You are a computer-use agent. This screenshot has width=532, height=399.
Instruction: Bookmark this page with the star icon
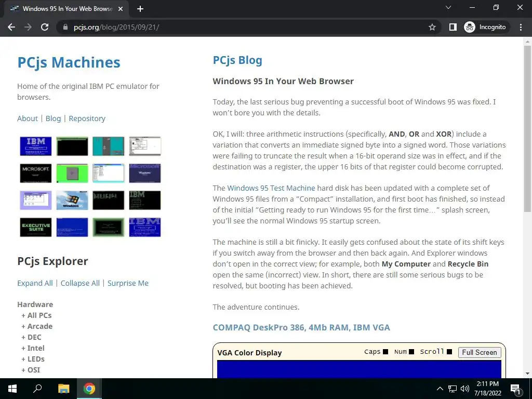(x=432, y=27)
